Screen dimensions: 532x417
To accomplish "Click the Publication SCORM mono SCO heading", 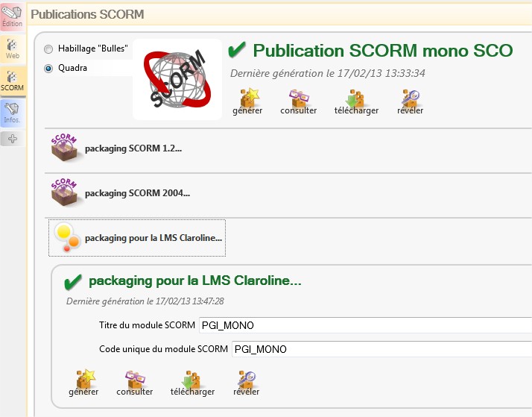I will [x=383, y=51].
